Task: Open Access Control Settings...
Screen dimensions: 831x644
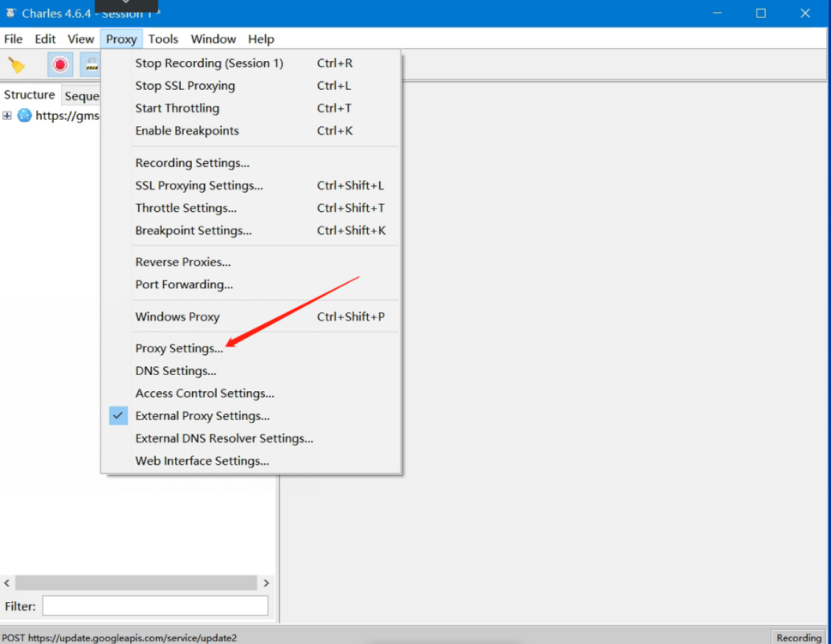Action: [x=250, y=394]
